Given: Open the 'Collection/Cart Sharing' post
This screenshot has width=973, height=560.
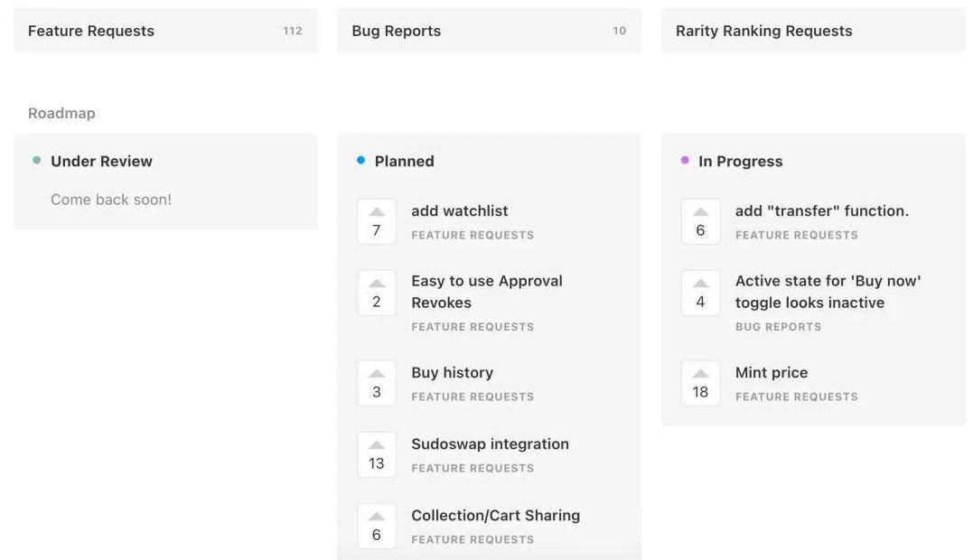Looking at the screenshot, I should pyautogui.click(x=495, y=516).
